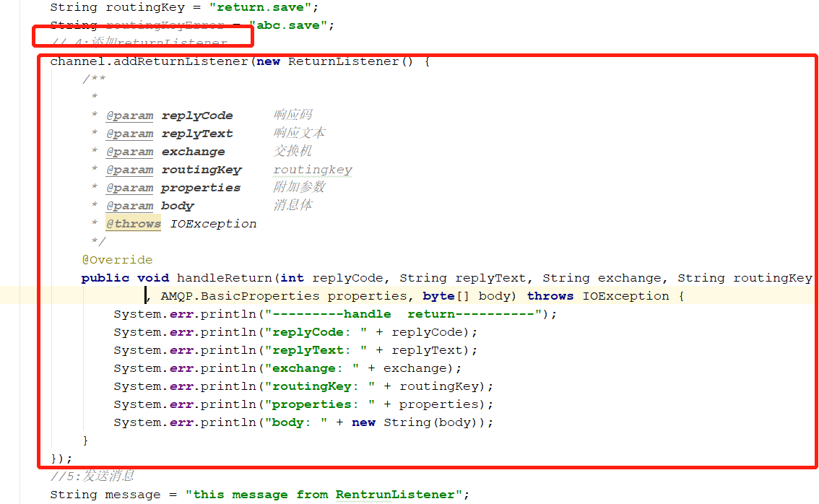Click the "abc.save" string value
Image resolution: width=819 pixels, height=504 pixels.
tap(292, 25)
